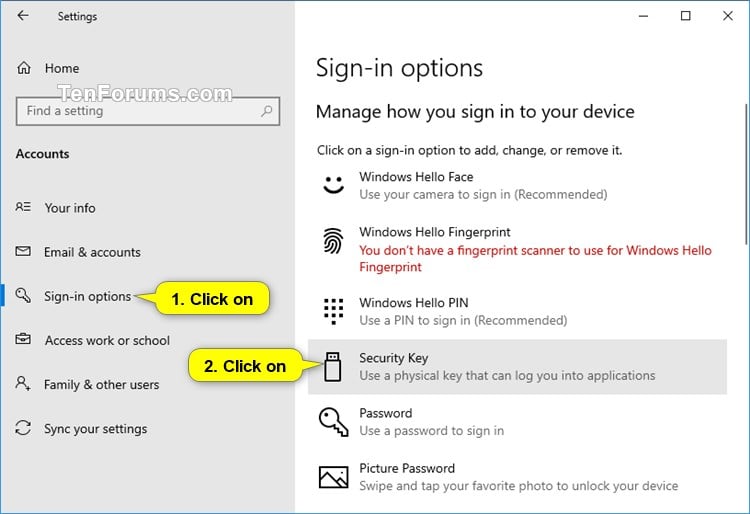The image size is (750, 514).
Task: Click the Picture Password image icon
Action: [x=333, y=476]
